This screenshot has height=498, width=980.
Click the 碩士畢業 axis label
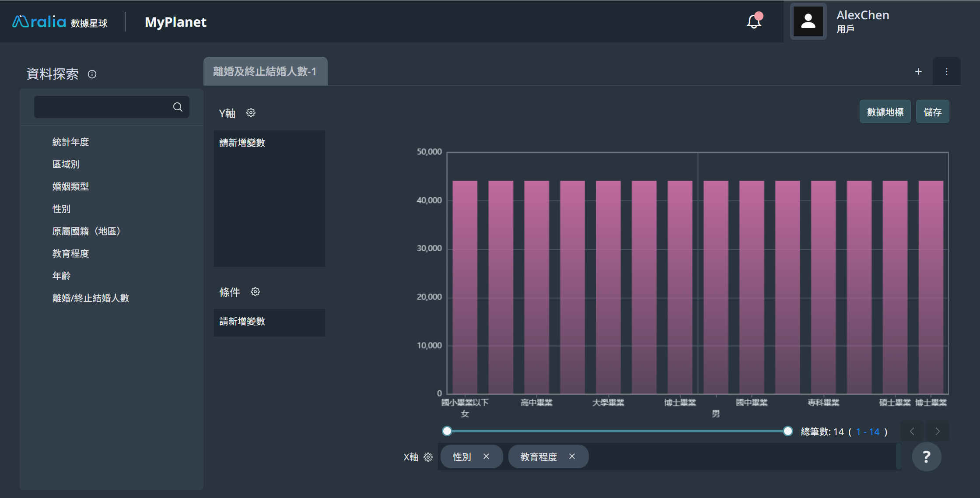pos(895,403)
